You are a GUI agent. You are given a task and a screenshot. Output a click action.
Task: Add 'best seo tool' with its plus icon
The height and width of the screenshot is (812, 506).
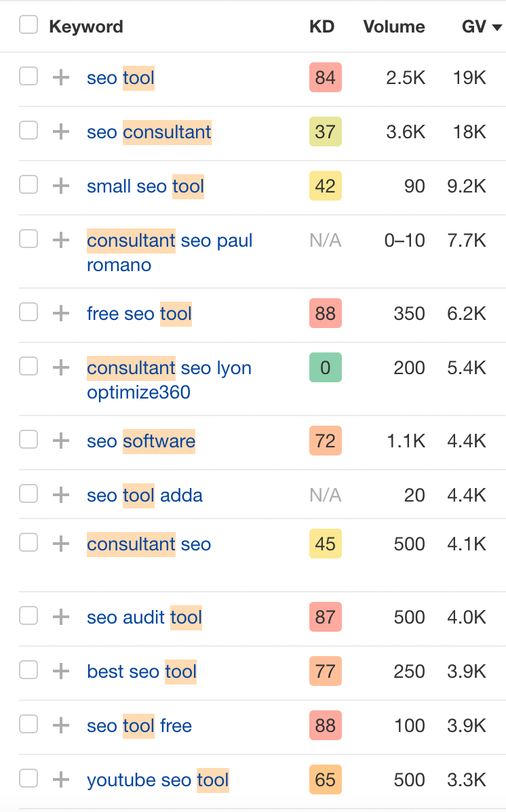click(60, 670)
